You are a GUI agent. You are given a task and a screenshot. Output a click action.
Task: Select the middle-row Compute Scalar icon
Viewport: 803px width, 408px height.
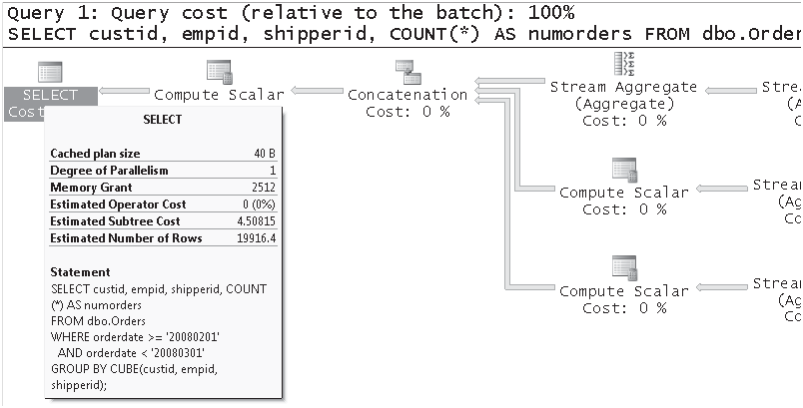pyautogui.click(x=624, y=170)
